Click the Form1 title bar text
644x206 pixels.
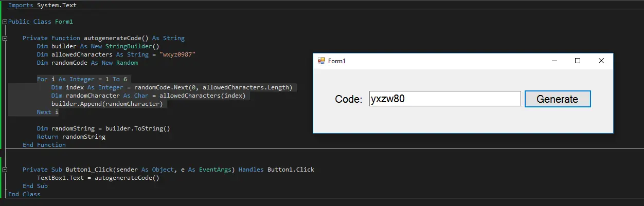337,61
